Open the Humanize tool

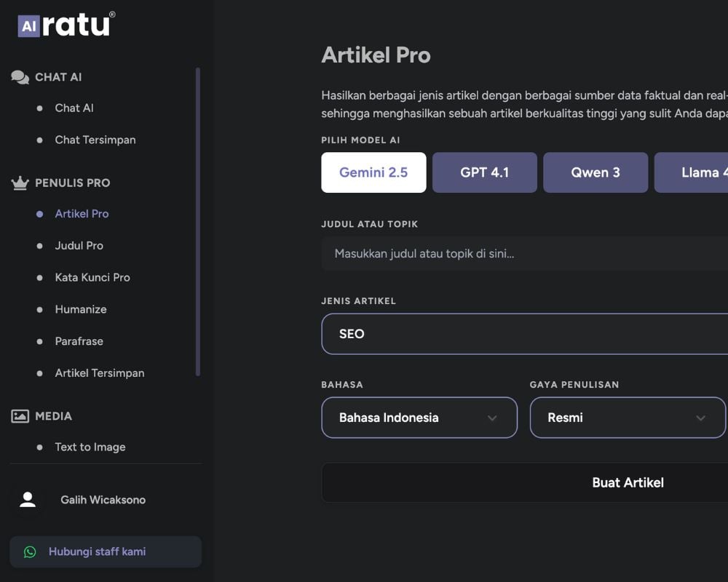point(81,310)
